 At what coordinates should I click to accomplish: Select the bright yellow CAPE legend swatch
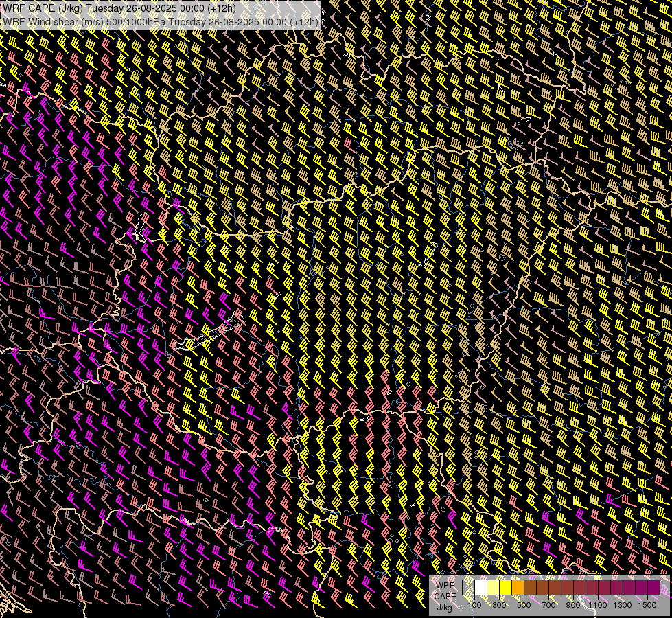click(506, 588)
